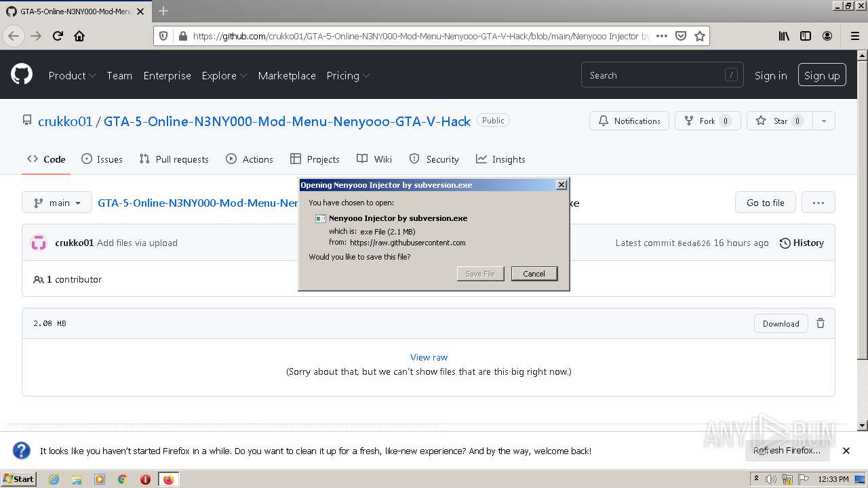Open tracking protection shield icon
Image resolution: width=868 pixels, height=488 pixels.
point(163,36)
